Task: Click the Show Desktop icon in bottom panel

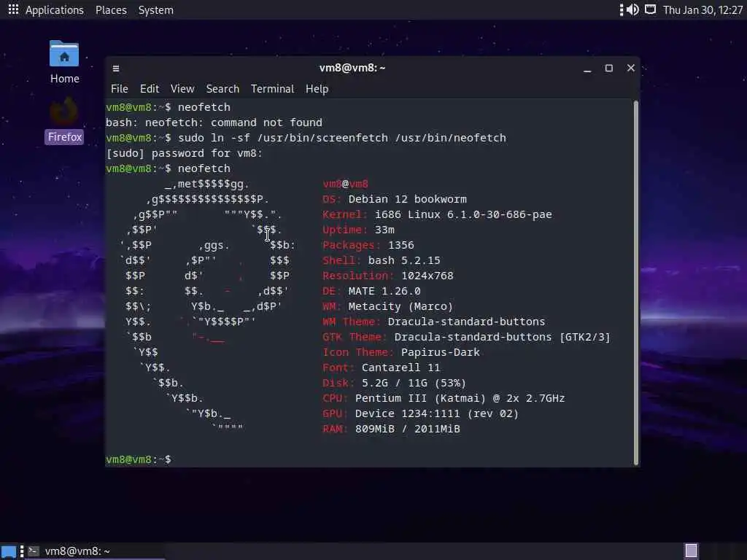Action: click(9, 551)
